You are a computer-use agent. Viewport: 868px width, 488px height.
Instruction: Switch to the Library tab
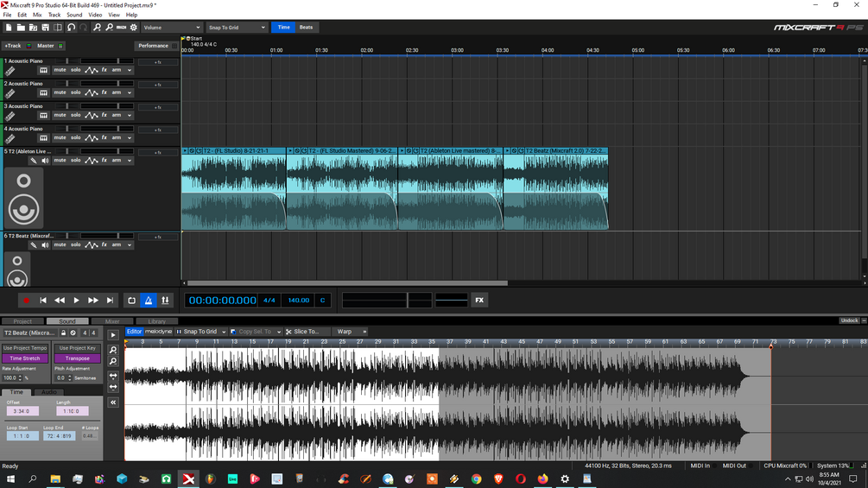point(156,321)
